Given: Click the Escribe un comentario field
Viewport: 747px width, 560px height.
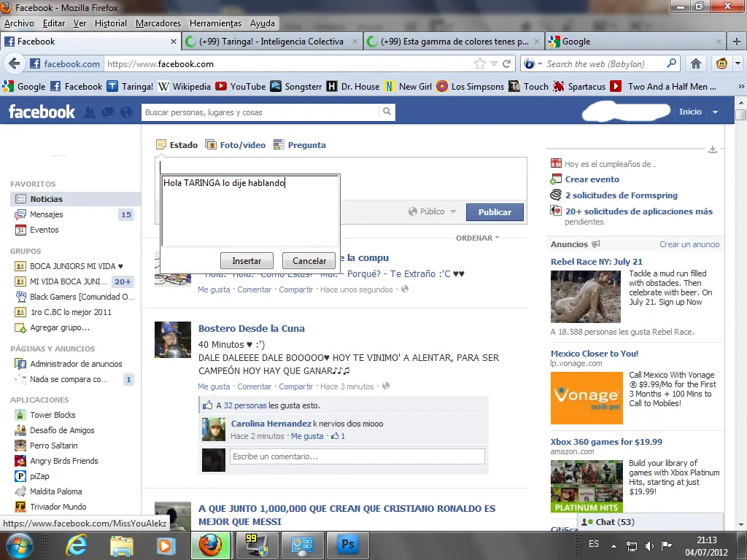Looking at the screenshot, I should [x=357, y=456].
